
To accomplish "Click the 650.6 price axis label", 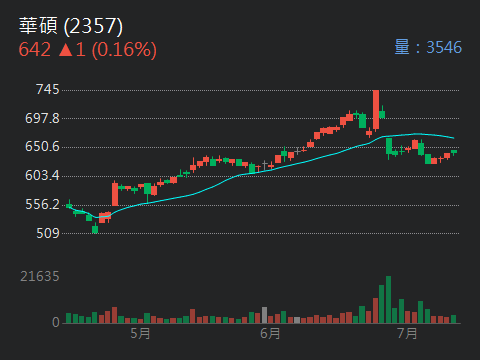I will (42, 147).
